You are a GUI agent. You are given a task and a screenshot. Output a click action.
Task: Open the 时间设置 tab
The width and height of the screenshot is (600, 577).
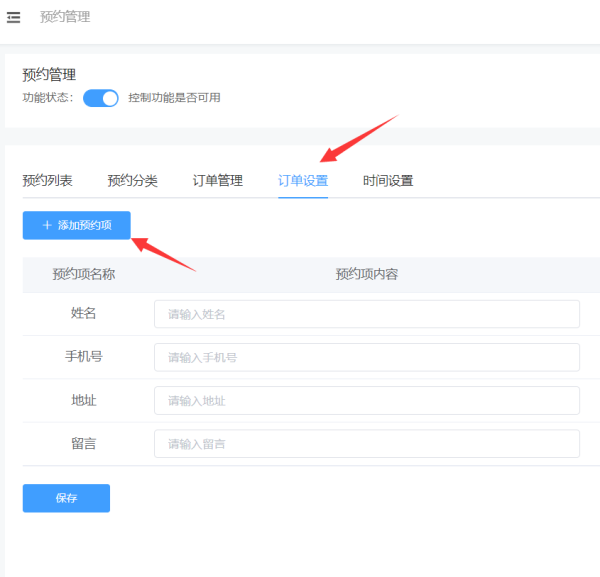click(388, 181)
